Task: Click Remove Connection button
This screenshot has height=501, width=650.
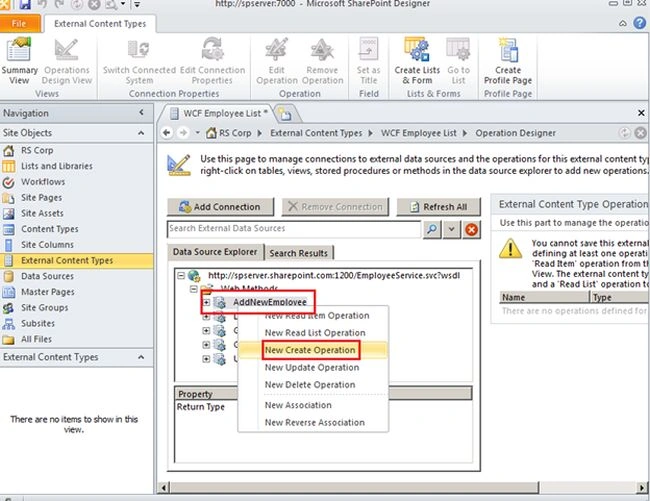Action: coord(335,207)
